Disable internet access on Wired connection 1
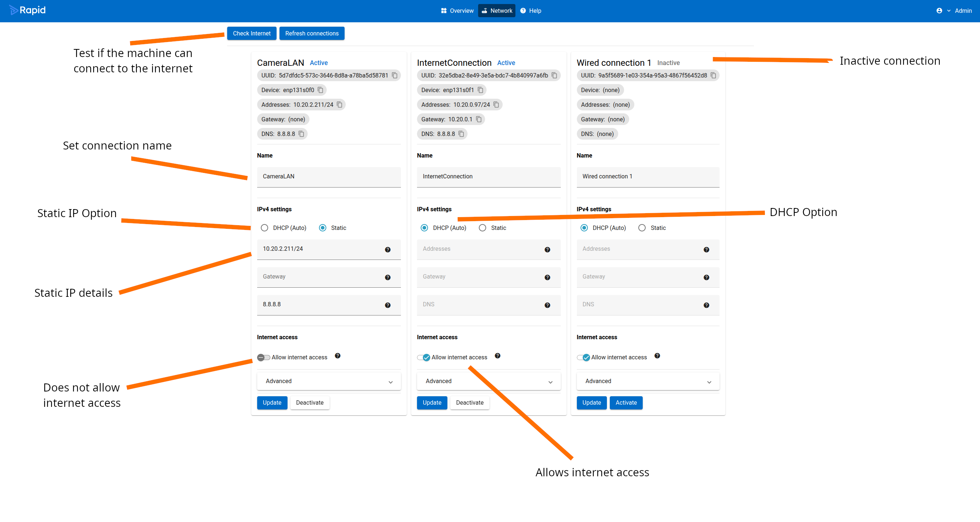Viewport: 980px width, 522px height. (583, 358)
